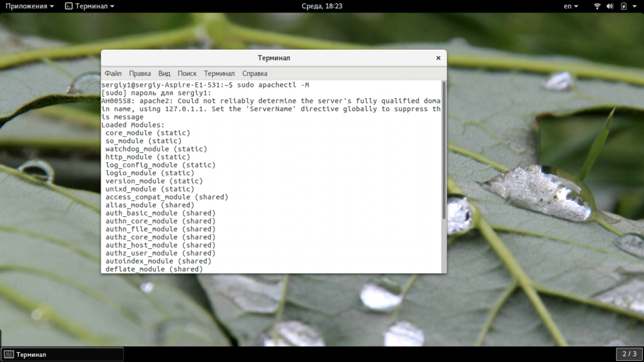Close the Терминал window with X
This screenshot has width=644, height=362.
tap(438, 58)
